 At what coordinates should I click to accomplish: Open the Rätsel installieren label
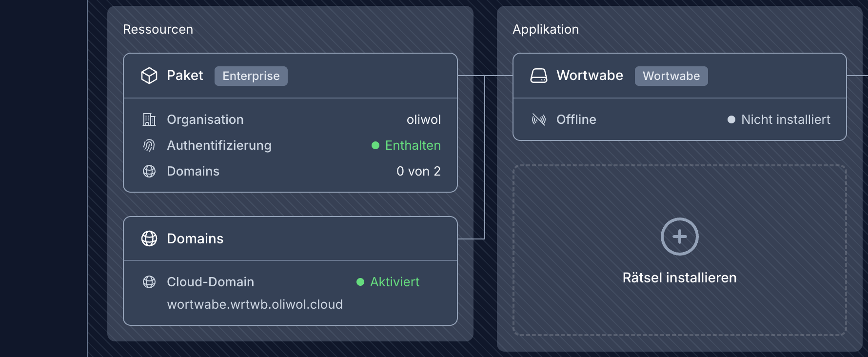pos(679,278)
